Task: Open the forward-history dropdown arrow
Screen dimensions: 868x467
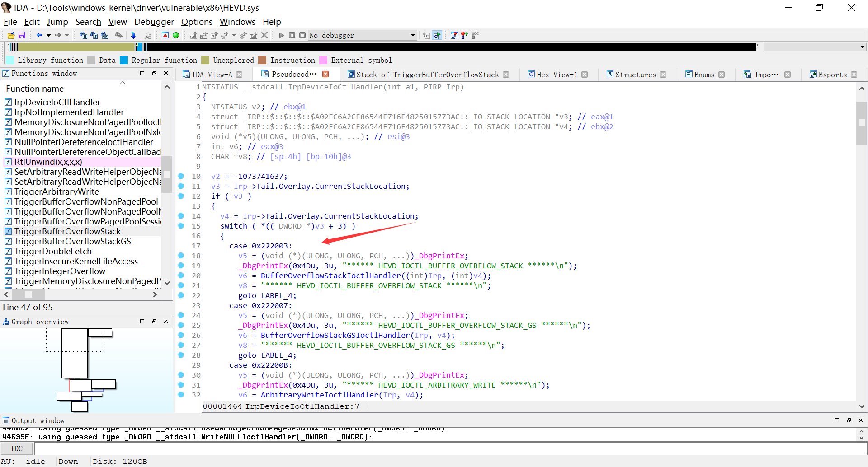Action: click(x=67, y=35)
